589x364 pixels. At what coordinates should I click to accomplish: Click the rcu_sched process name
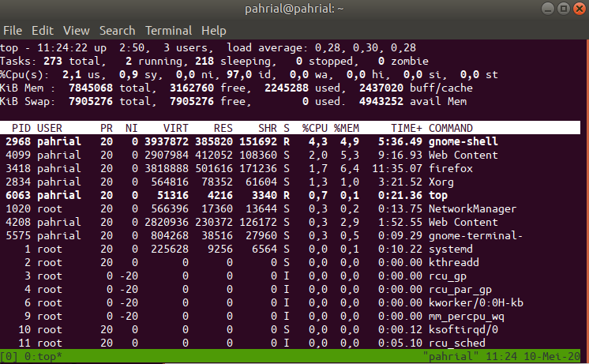click(x=457, y=343)
